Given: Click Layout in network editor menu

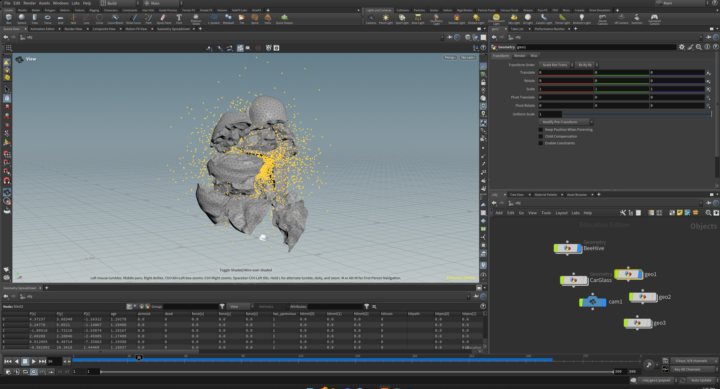Looking at the screenshot, I should 561,213.
